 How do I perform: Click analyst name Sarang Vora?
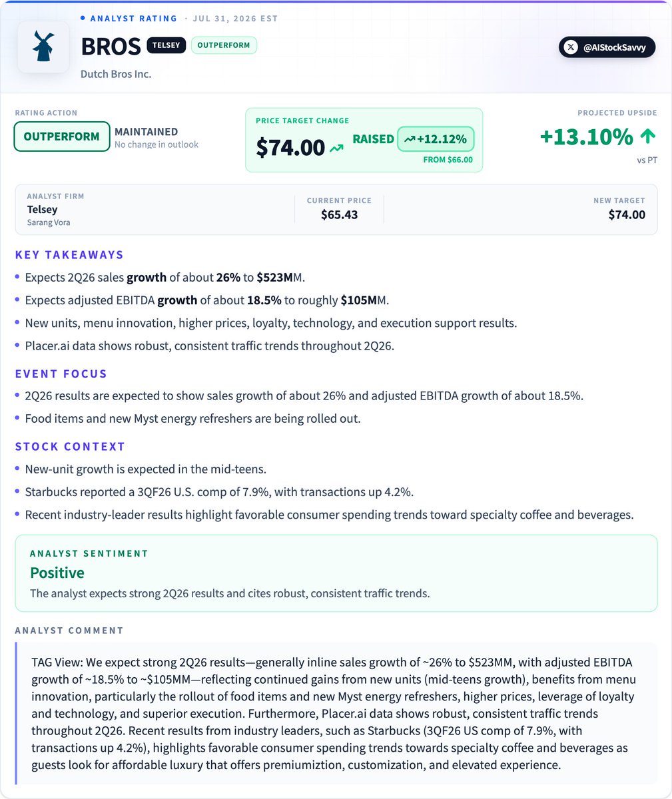(x=49, y=222)
